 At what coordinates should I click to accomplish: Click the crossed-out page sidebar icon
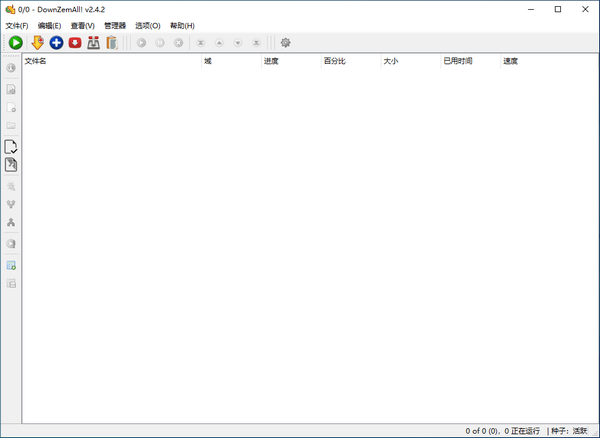11,165
